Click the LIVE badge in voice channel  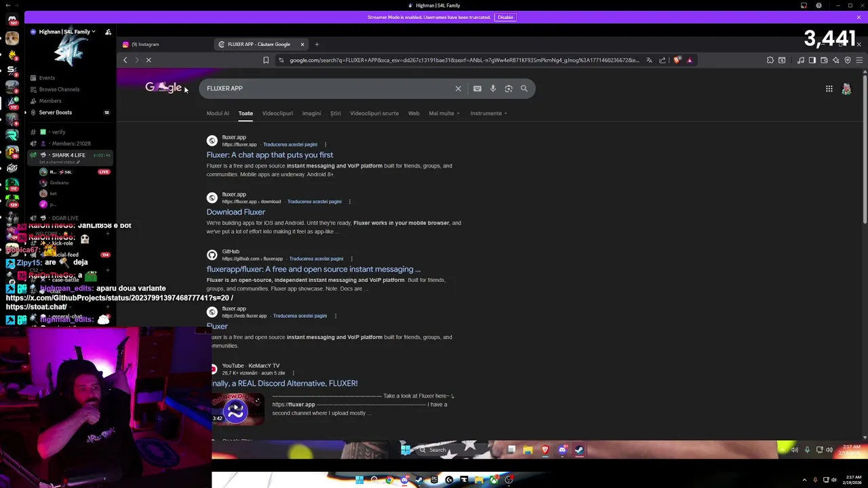click(104, 172)
